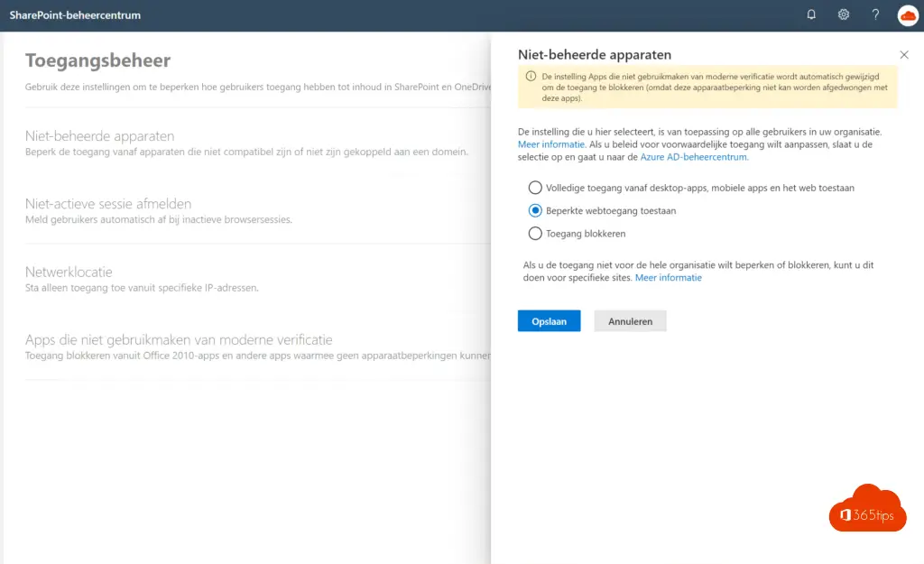Screen dimensions: 924x564
Task: Select Volledige toegang vanaf desktop-apps option
Action: tap(535, 188)
